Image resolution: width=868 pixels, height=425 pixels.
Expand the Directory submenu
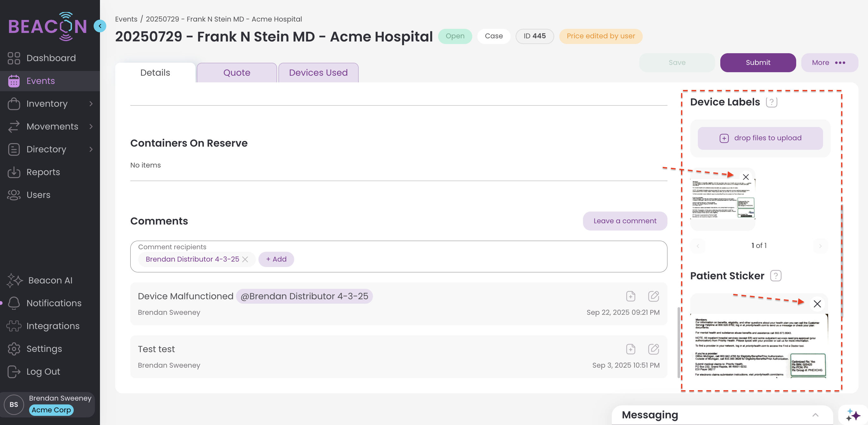point(91,149)
